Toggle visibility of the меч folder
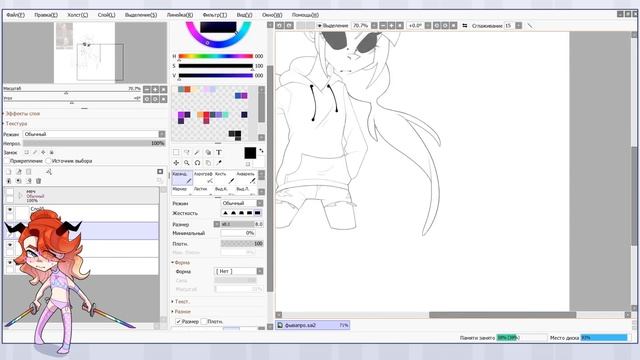 pyautogui.click(x=10, y=191)
